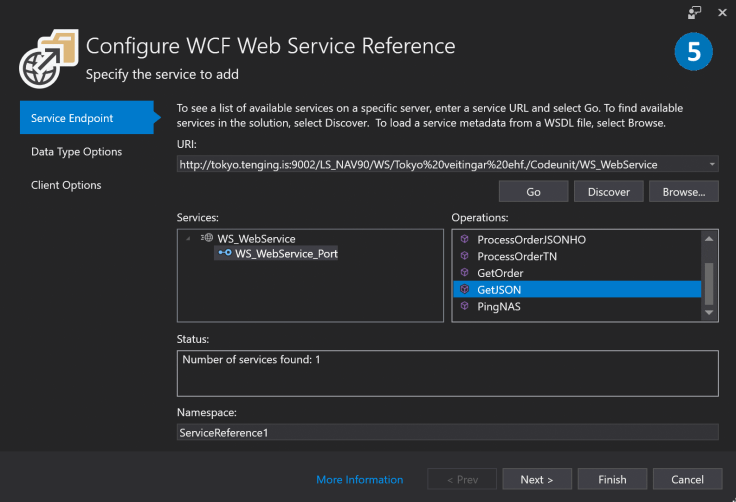Click the PingNAS operation icon
Image resolution: width=736 pixels, height=502 pixels.
463,307
